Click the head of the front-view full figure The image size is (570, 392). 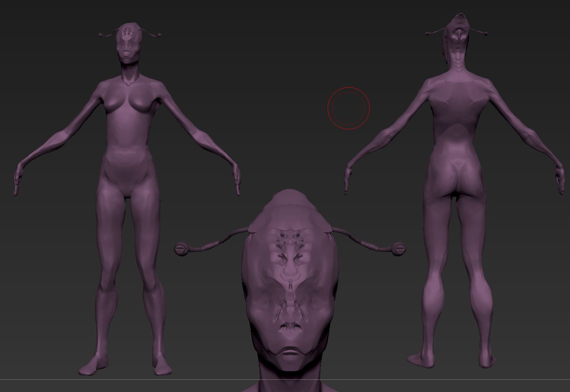point(129,42)
